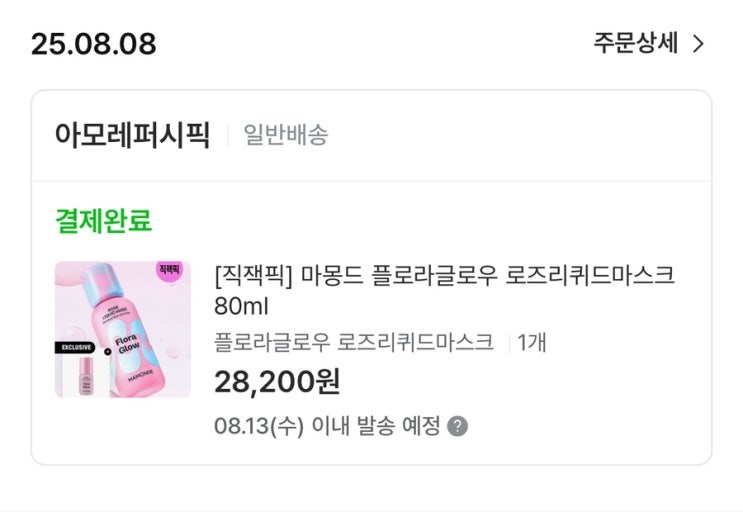Open the 아모레퍼시픽 store name
The width and height of the screenshot is (743, 512).
133,135
